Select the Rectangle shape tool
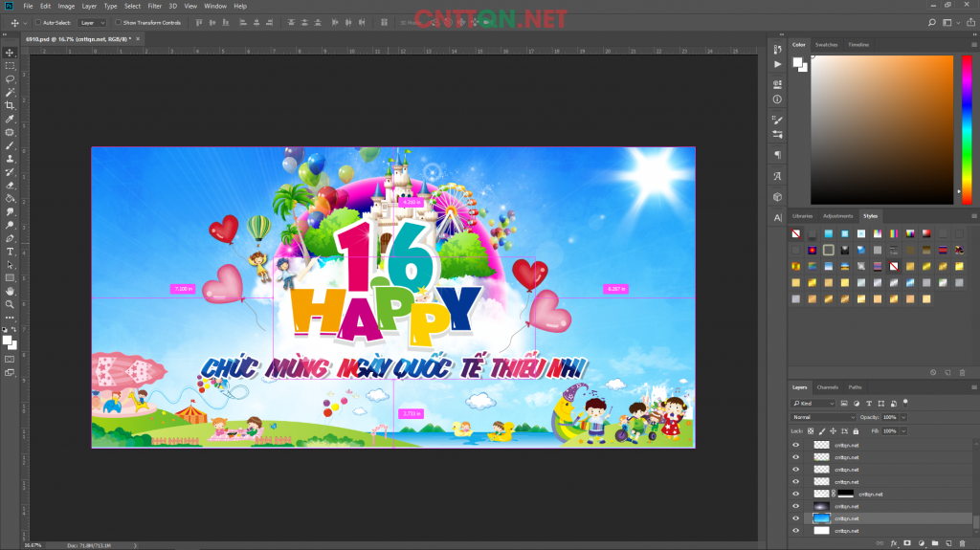980x550 pixels. pyautogui.click(x=10, y=278)
